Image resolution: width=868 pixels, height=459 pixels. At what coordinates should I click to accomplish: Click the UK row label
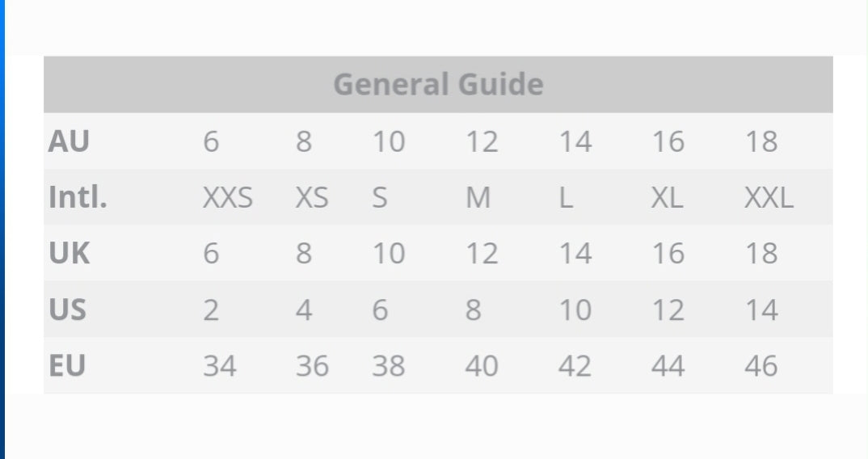click(69, 254)
